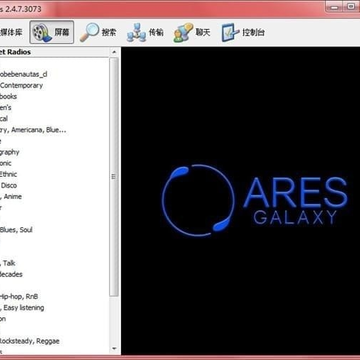Open the Screen (屏幕) film reel tab
The width and height of the screenshot is (360, 360).
point(52,32)
